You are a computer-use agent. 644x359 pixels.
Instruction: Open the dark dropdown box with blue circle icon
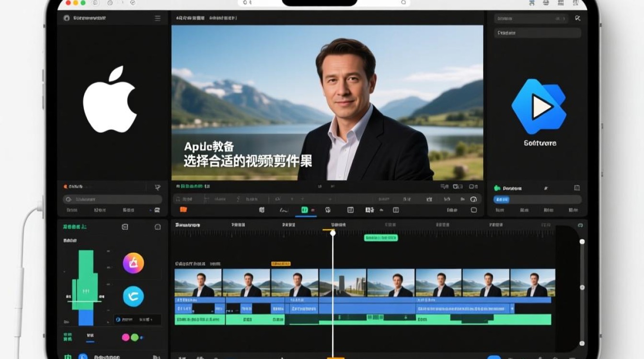(x=137, y=319)
